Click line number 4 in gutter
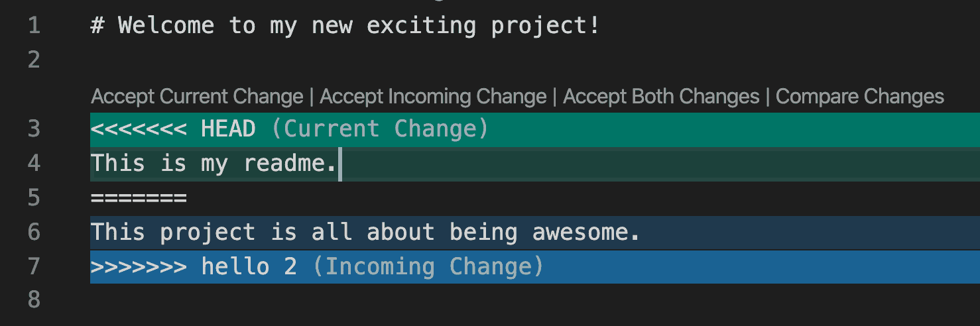 click(x=34, y=163)
